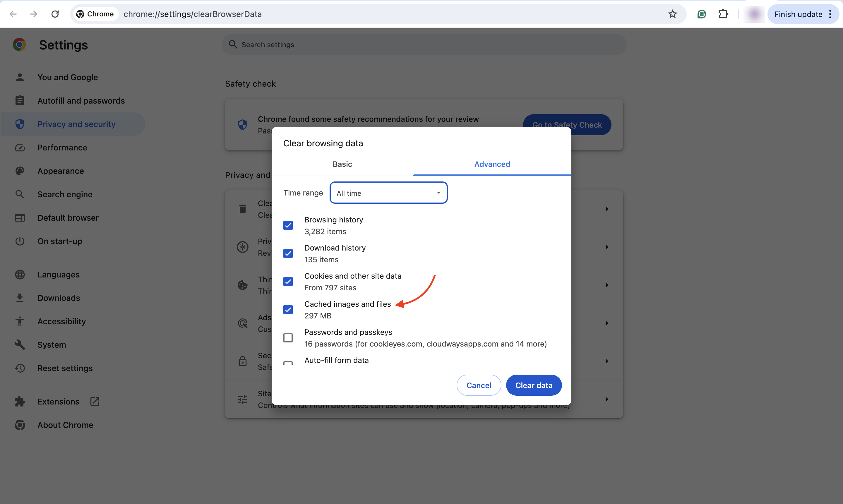The width and height of the screenshot is (843, 504).
Task: Click the person icon for You and Google
Action: coord(20,77)
